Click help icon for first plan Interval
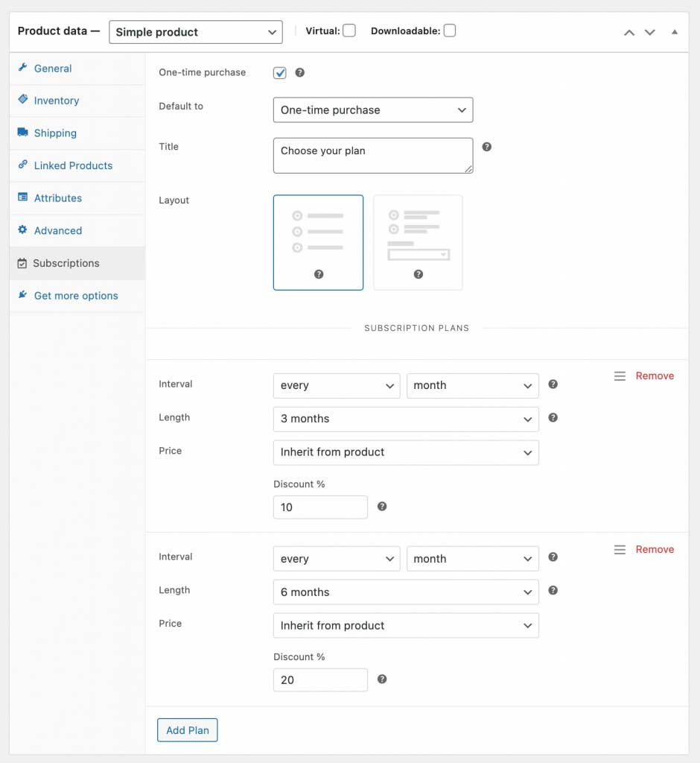 (553, 384)
